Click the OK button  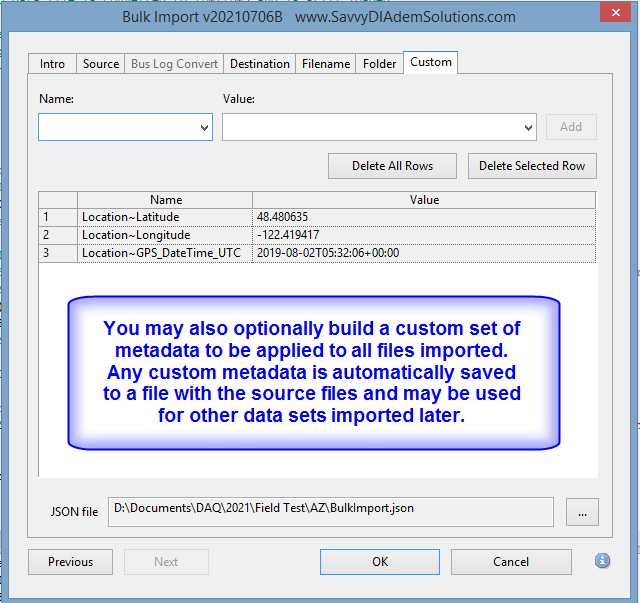[x=380, y=562]
